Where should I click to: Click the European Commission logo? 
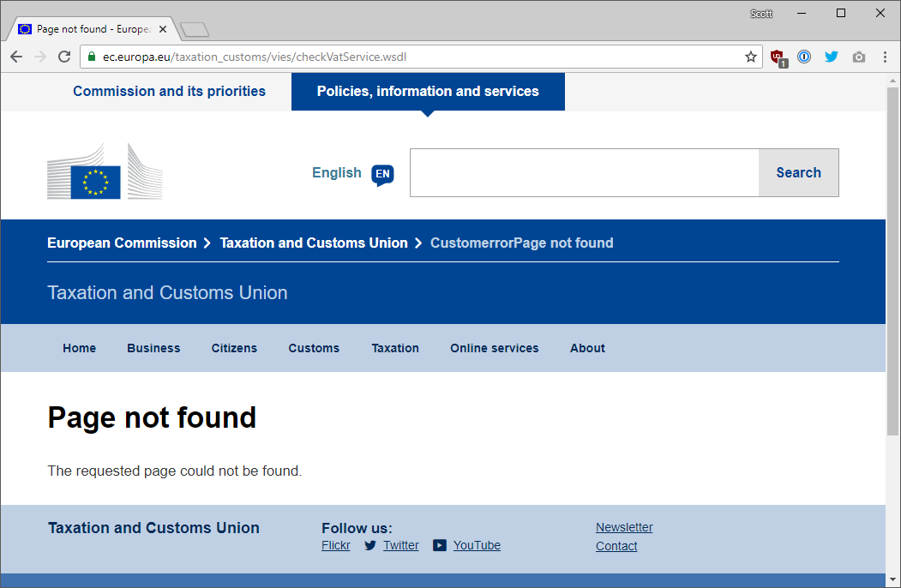[x=105, y=171]
